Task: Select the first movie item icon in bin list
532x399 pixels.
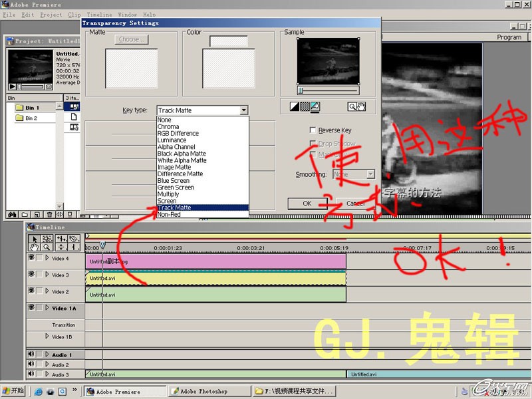Action: [x=74, y=107]
